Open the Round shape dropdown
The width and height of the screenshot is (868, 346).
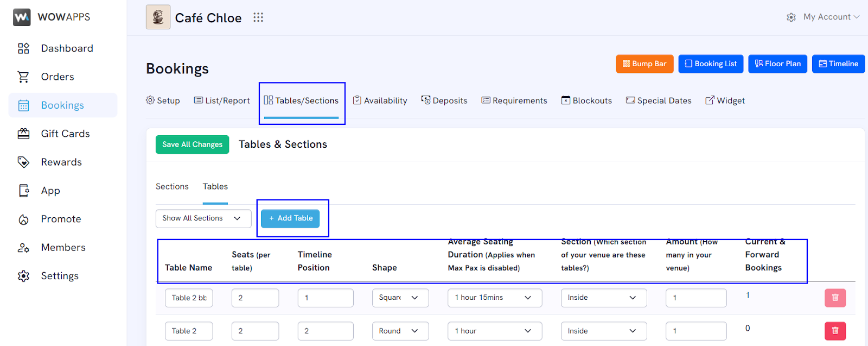tap(400, 331)
